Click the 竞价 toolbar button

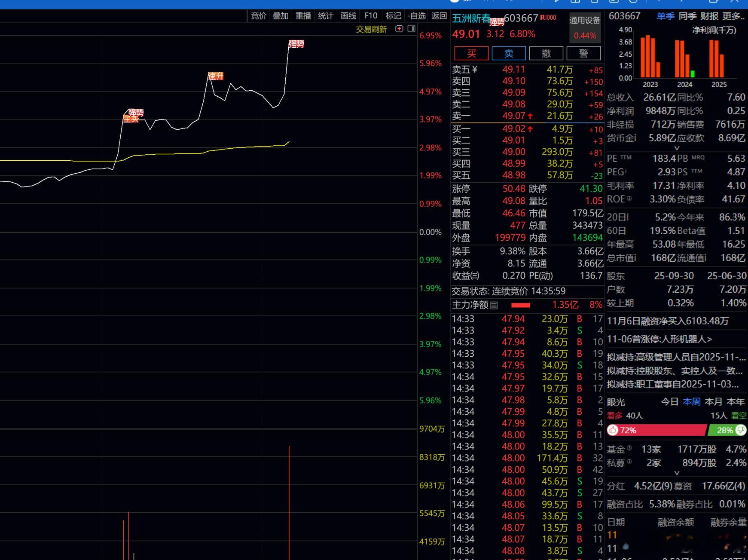click(x=258, y=16)
